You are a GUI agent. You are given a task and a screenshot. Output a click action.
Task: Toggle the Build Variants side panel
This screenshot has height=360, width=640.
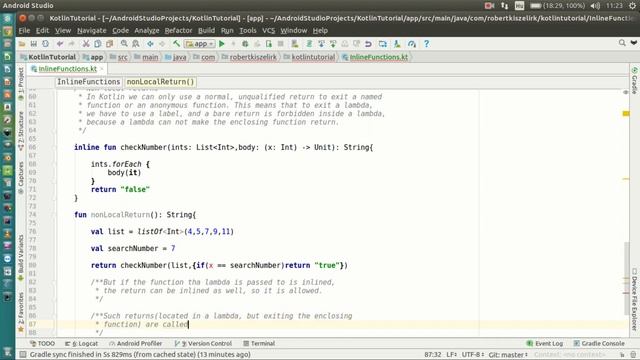pyautogui.click(x=21, y=258)
